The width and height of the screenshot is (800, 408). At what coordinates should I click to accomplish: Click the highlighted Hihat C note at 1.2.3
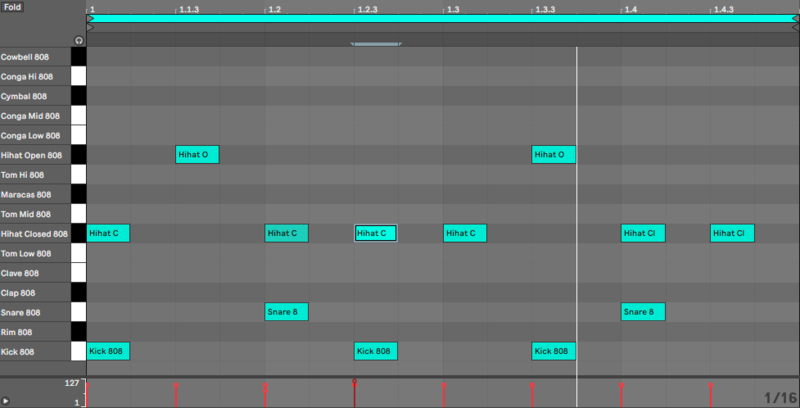tap(375, 233)
